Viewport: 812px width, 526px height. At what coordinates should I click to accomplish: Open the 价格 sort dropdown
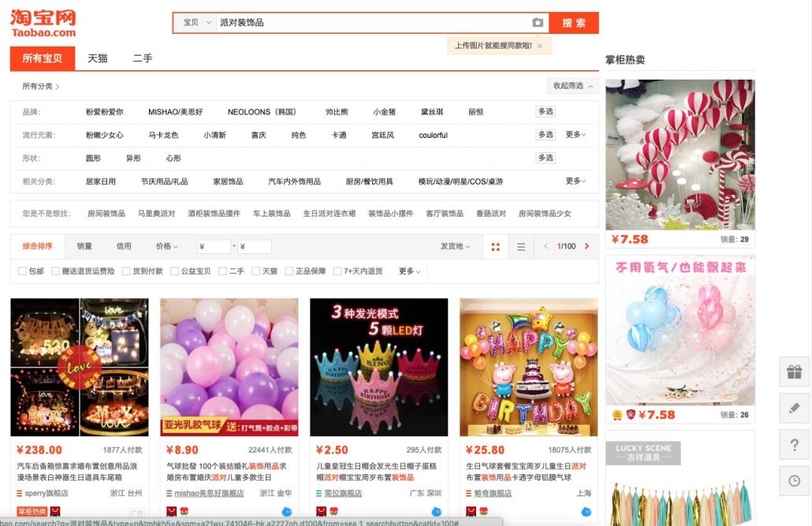click(167, 246)
